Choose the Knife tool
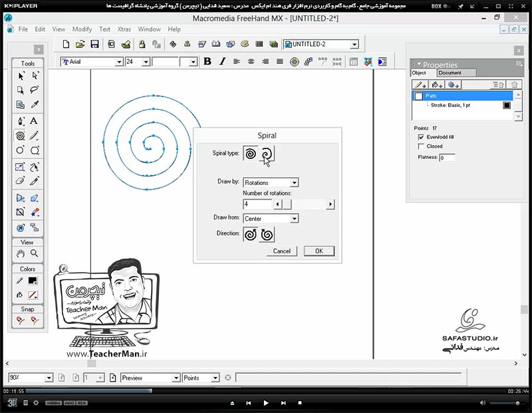Screen dimensions: 532x413 (x=34, y=180)
